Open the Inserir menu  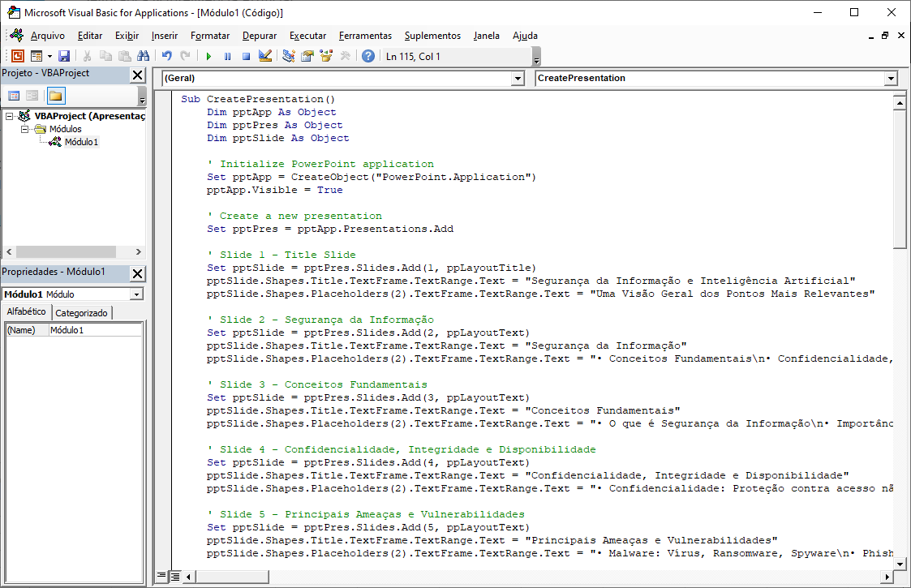click(165, 36)
